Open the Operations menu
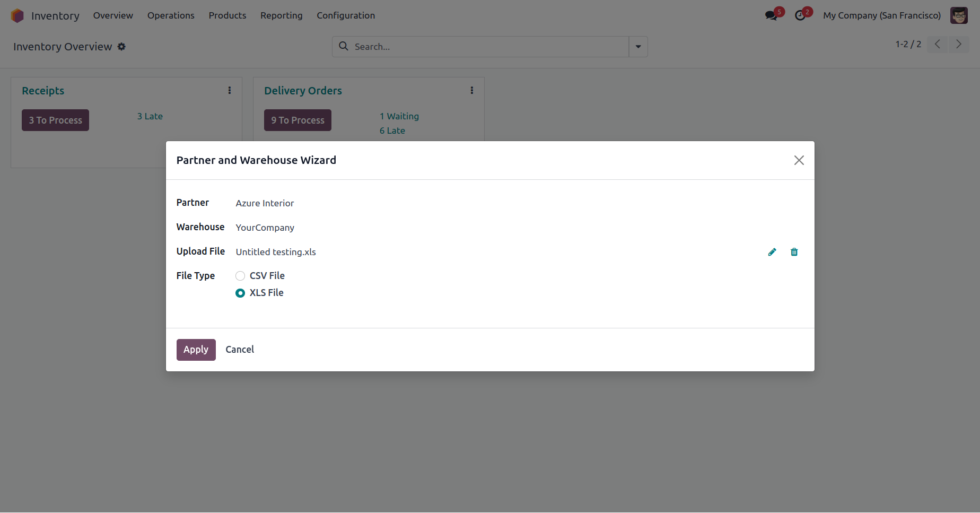980x513 pixels. (x=171, y=15)
